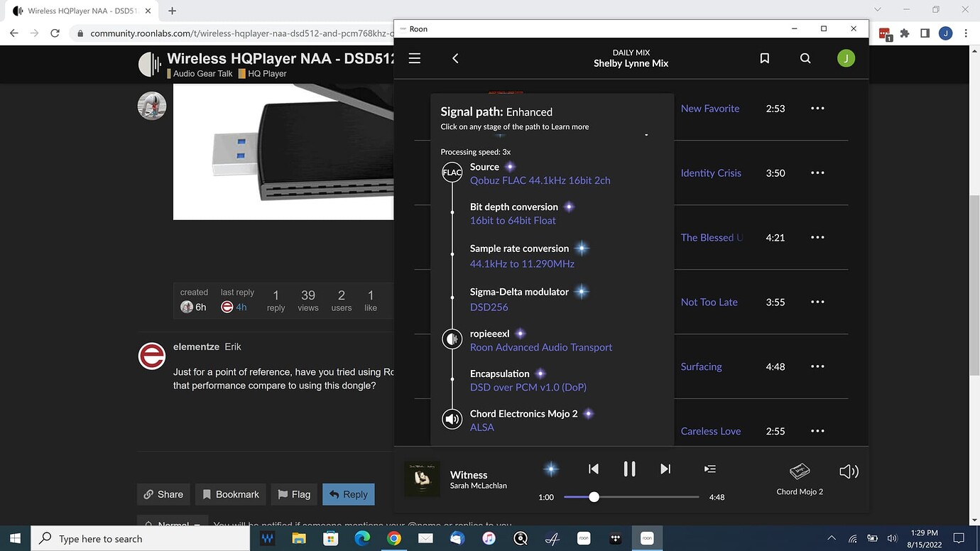Click 44.1kHz to 11.290MHz stage
Viewport: 980px width, 551px height.
[522, 264]
